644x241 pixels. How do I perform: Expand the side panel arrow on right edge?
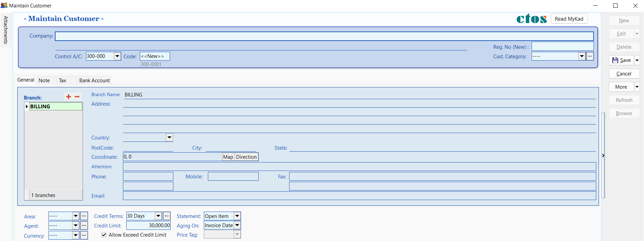coord(603,156)
